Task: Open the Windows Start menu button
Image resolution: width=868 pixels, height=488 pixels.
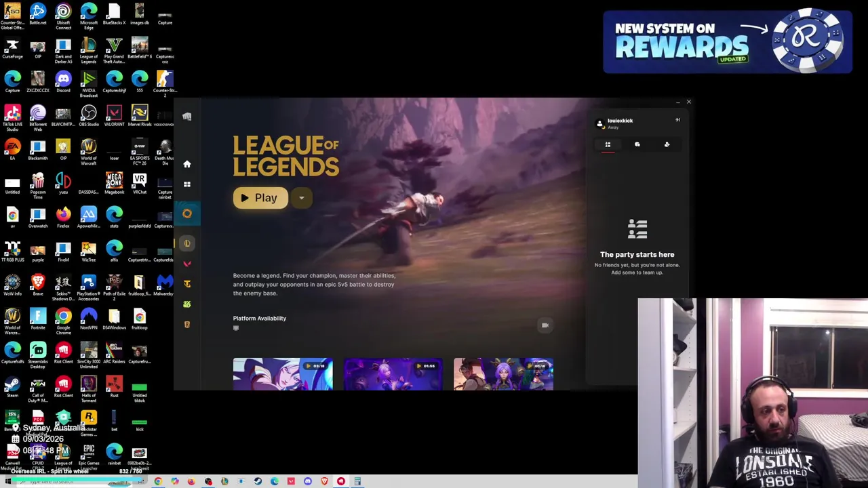Action: tap(7, 482)
